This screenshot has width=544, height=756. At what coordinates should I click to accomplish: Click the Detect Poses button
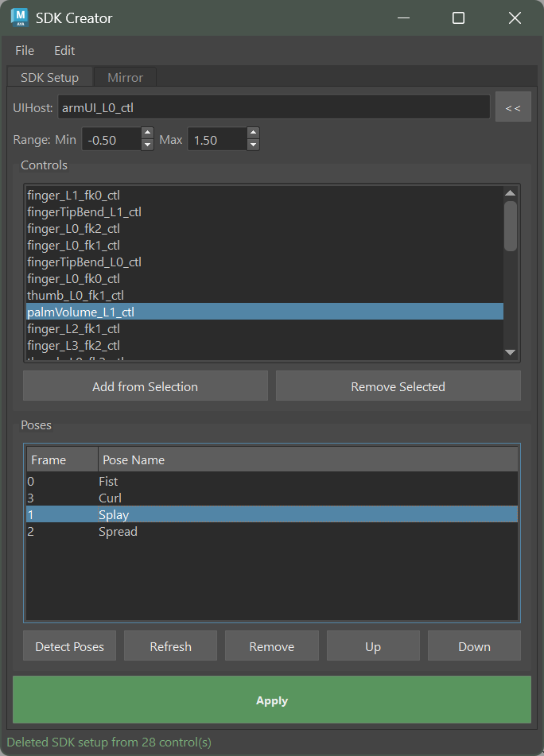(x=69, y=646)
